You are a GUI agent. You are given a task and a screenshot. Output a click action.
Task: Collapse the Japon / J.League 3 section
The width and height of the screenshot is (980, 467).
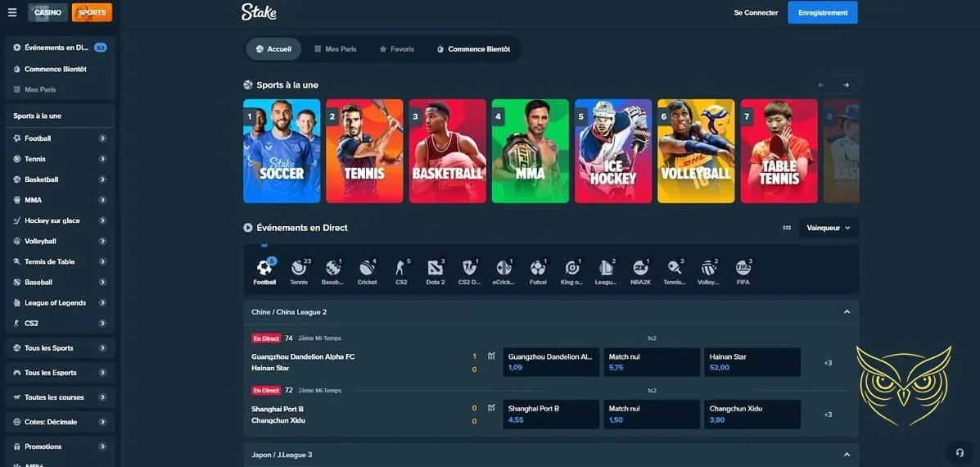[x=847, y=455]
